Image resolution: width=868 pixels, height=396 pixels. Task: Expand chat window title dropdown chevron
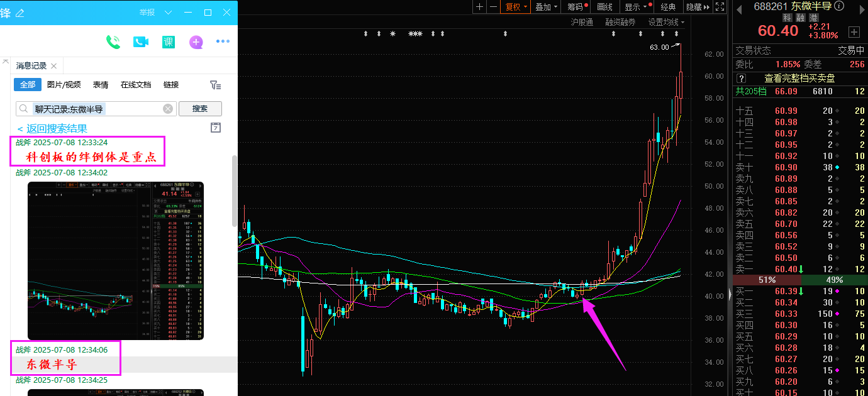168,13
